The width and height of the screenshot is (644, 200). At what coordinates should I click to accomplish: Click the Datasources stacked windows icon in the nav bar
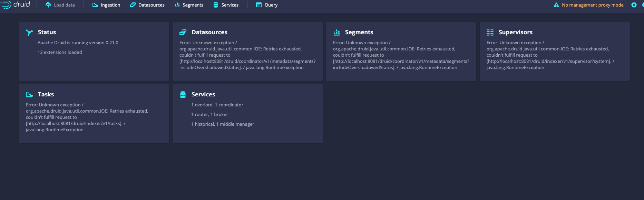coord(133,5)
